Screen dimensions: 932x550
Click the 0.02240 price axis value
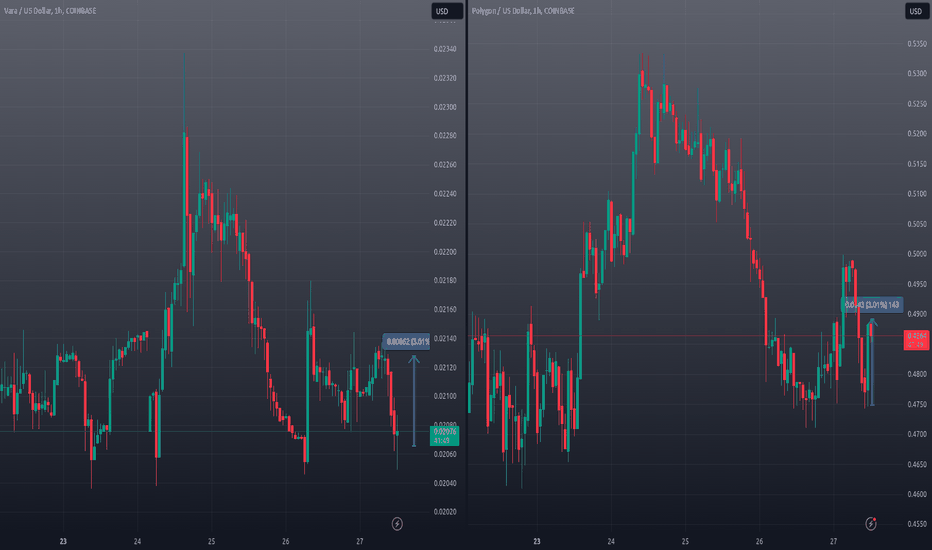pos(445,194)
